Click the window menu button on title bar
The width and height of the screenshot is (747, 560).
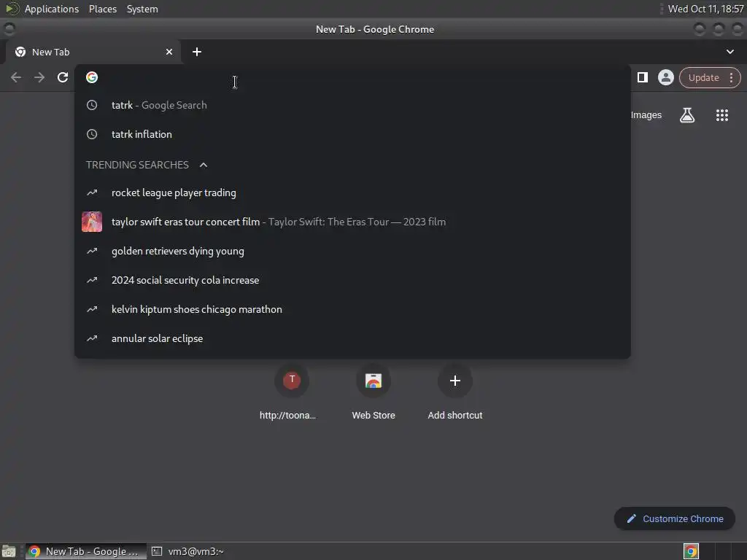click(9, 29)
